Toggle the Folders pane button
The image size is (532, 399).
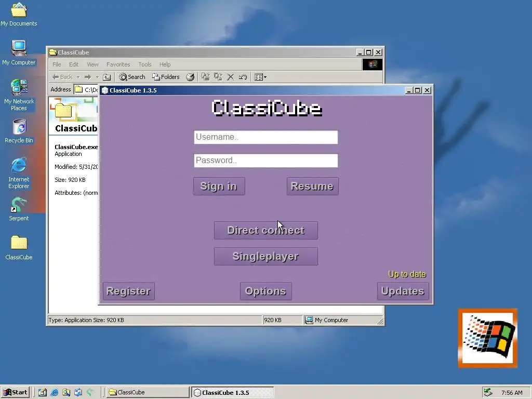pos(166,77)
